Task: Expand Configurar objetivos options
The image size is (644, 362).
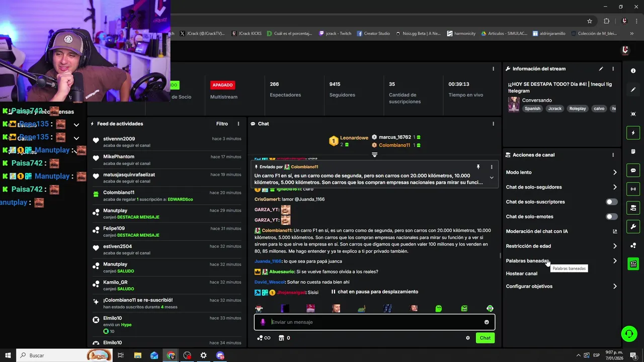Action: (x=615, y=287)
